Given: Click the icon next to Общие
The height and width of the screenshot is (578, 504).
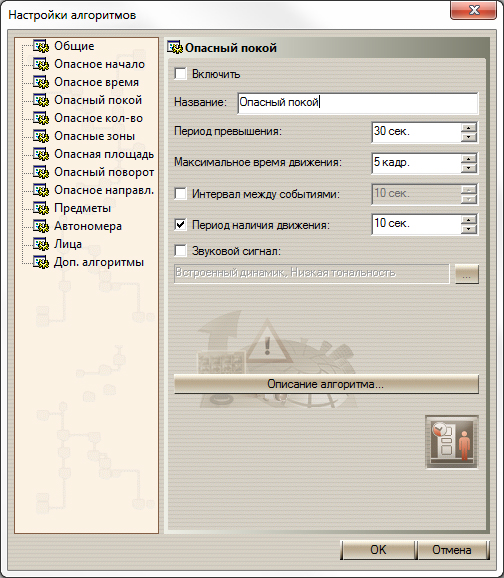Looking at the screenshot, I should 41,46.
